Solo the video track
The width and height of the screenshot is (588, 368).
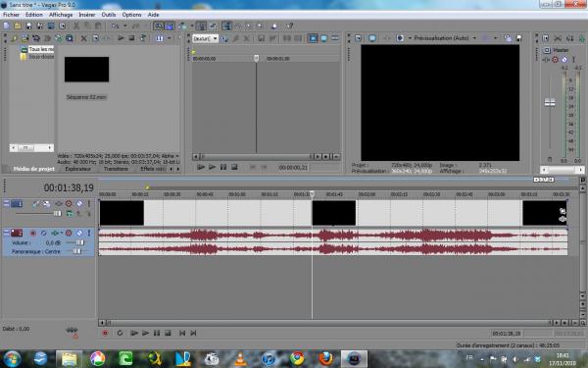[x=89, y=203]
